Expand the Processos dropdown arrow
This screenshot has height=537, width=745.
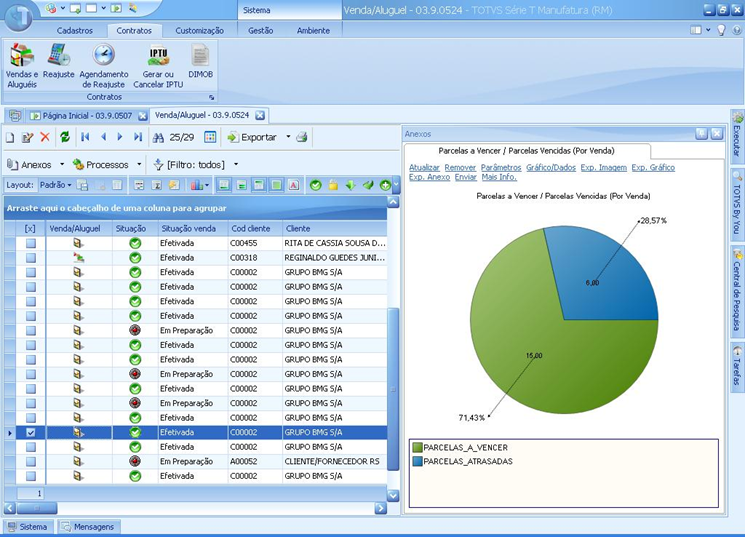coord(139,164)
